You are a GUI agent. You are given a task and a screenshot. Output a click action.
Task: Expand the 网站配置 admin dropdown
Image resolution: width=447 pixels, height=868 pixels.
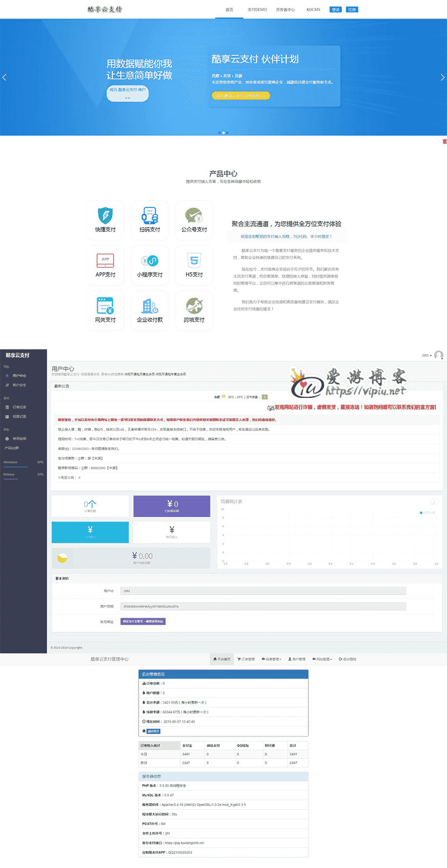[x=323, y=659]
